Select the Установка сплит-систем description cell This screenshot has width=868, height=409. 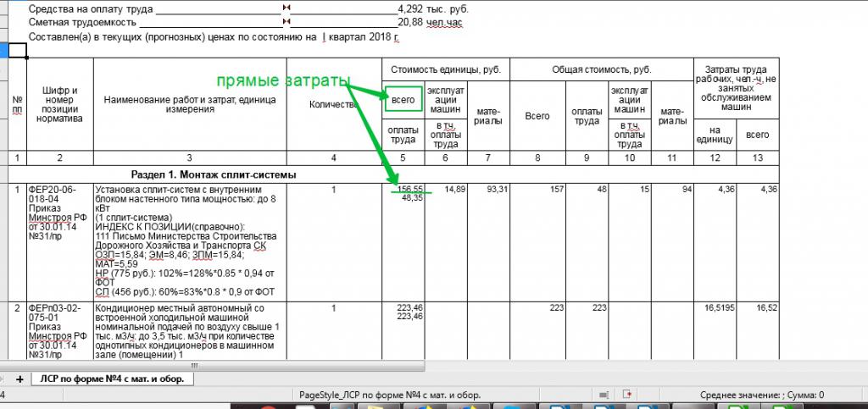[190, 243]
